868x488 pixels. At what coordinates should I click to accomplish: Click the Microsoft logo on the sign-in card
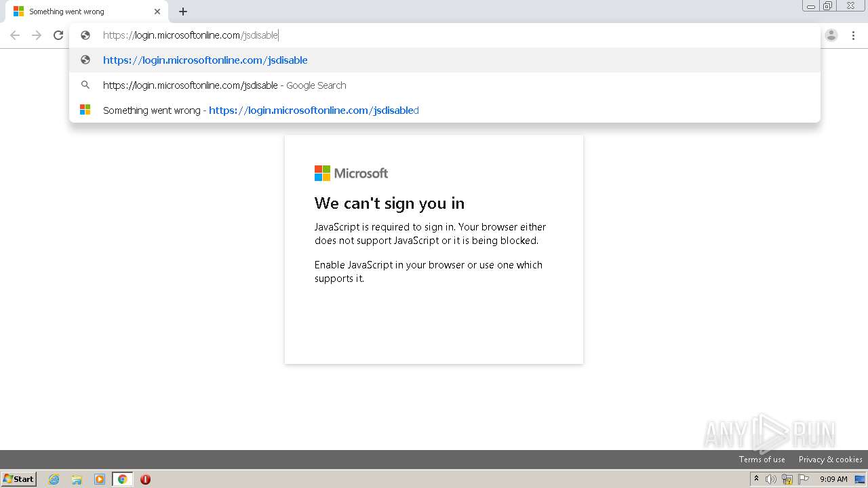(x=351, y=174)
